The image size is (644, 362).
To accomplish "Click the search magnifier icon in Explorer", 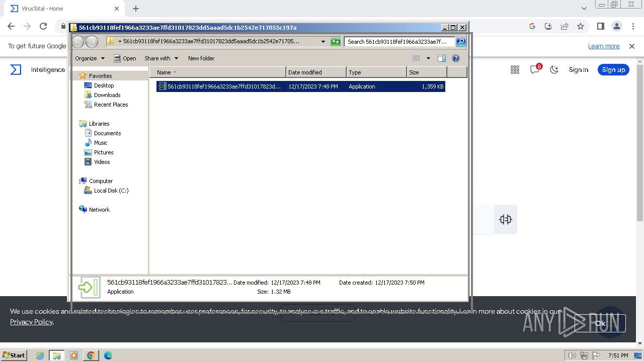I will click(x=461, y=42).
